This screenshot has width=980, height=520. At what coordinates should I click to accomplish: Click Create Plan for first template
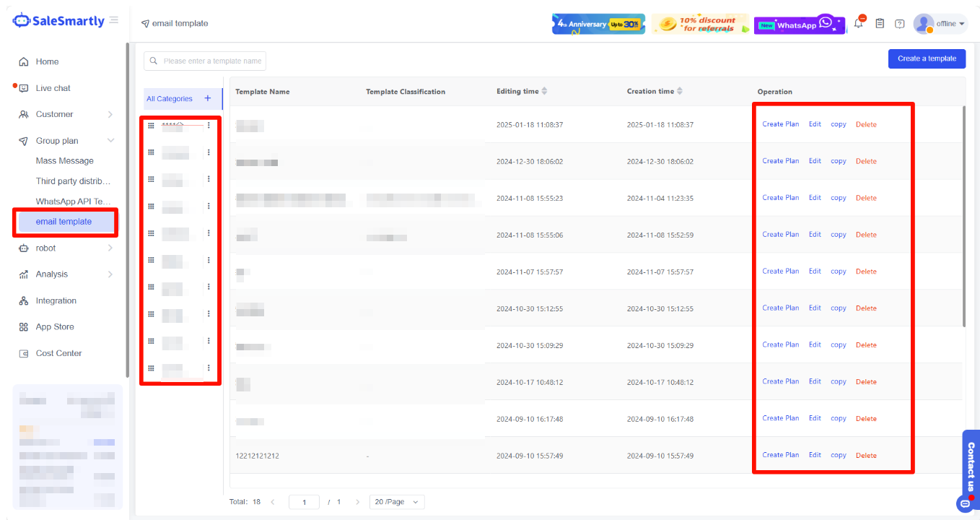tap(780, 124)
